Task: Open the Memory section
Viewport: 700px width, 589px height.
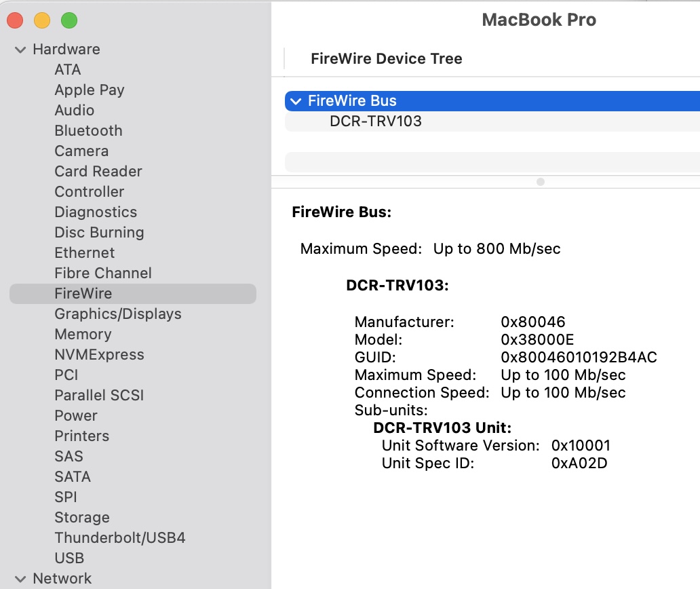Action: (x=83, y=334)
